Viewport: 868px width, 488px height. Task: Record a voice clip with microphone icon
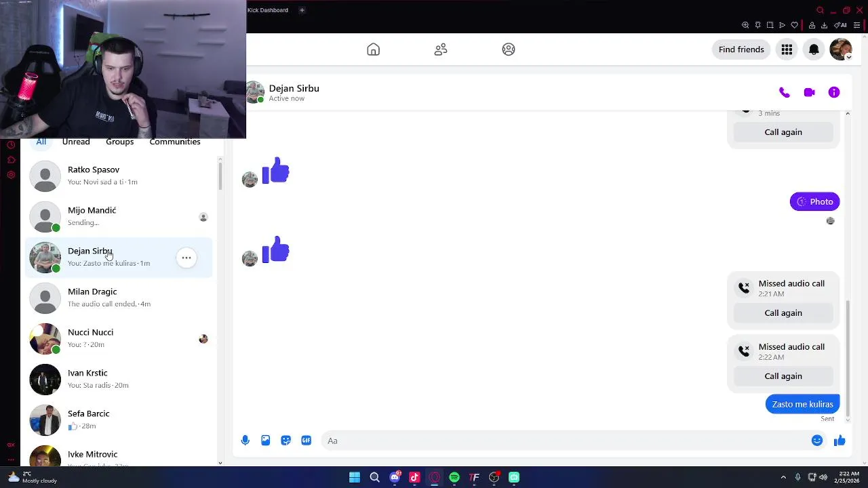click(x=245, y=441)
